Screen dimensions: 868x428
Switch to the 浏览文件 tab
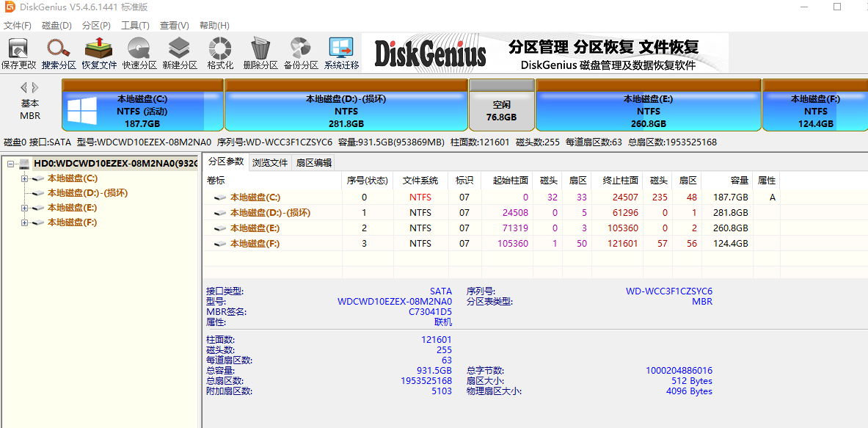[269, 163]
